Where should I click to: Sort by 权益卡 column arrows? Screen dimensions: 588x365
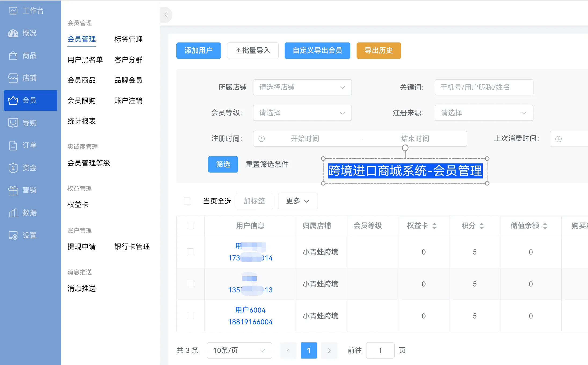(434, 226)
